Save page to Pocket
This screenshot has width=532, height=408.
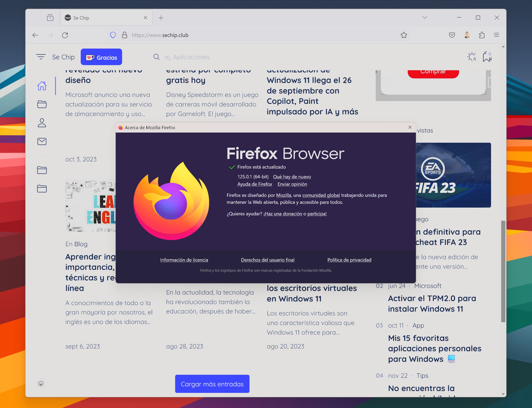point(452,35)
